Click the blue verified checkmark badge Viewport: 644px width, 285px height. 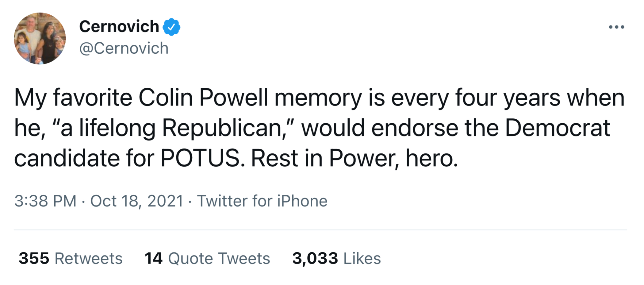coord(171,27)
